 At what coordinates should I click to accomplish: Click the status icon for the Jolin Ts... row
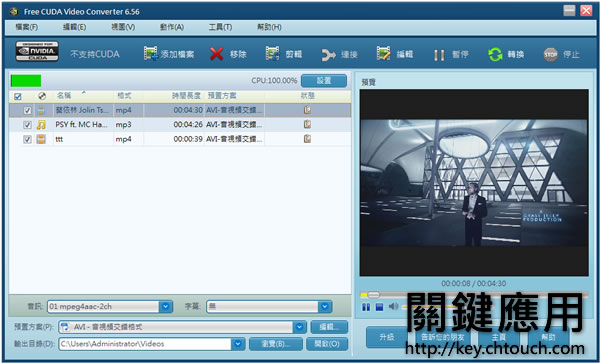[x=307, y=110]
